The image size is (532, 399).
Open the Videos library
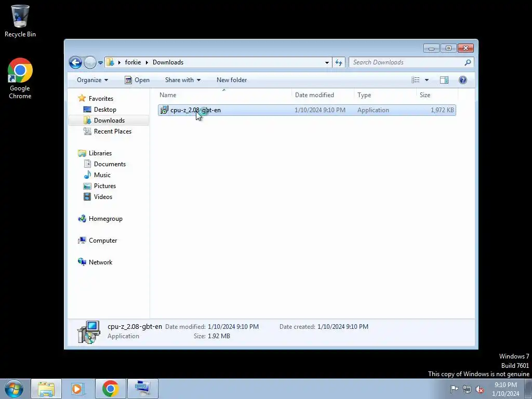[98, 197]
